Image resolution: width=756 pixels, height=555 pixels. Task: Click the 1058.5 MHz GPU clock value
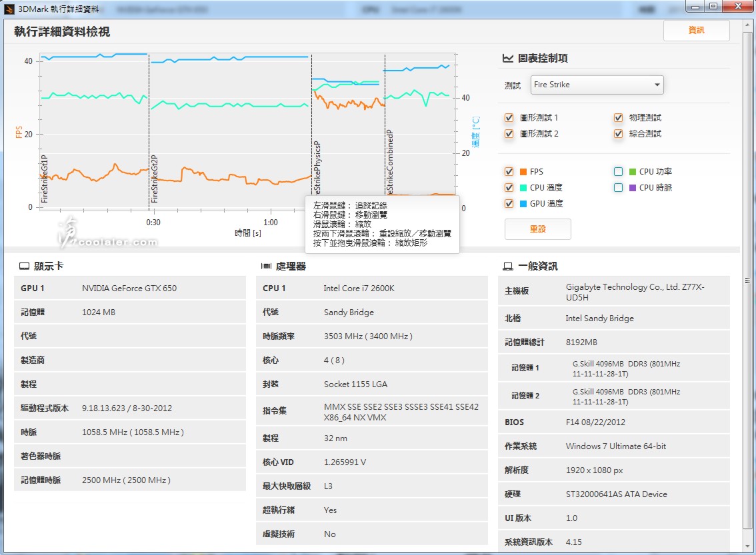133,432
